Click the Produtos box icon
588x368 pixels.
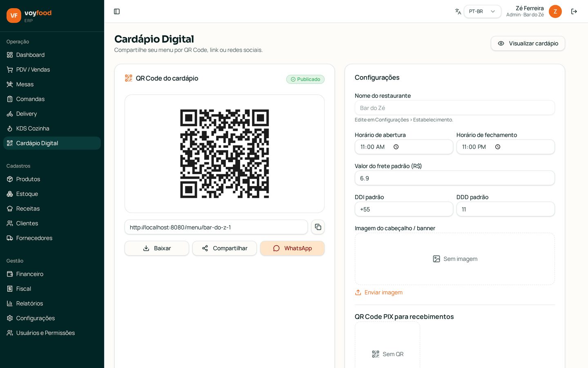(10, 179)
